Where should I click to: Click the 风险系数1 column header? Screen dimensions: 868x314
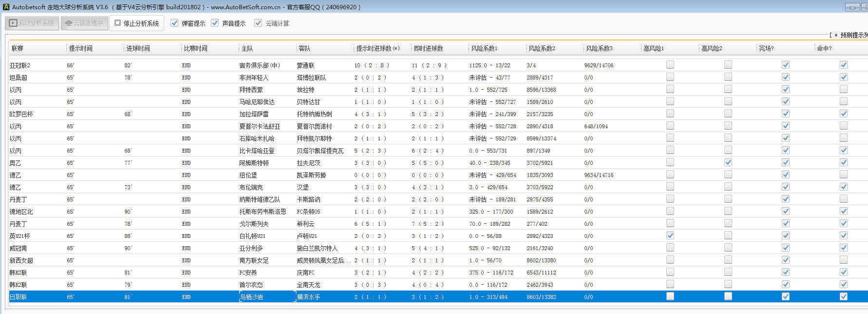tap(484, 48)
